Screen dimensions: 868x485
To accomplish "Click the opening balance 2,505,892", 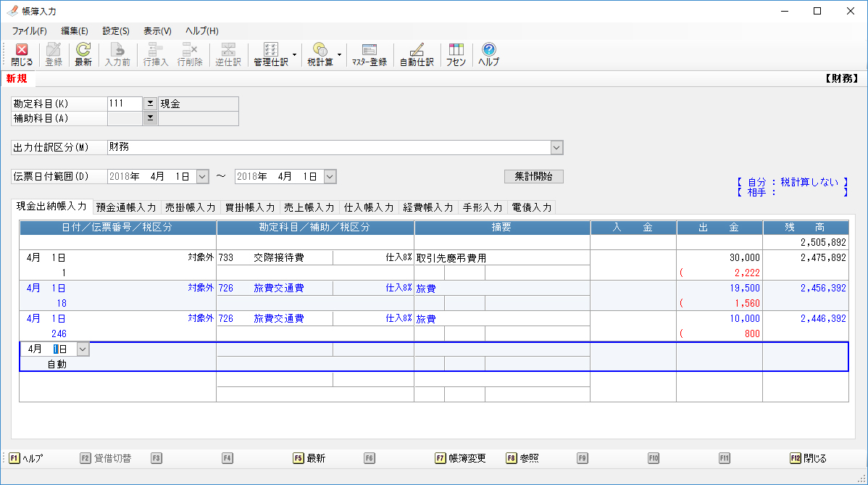I will (x=823, y=242).
